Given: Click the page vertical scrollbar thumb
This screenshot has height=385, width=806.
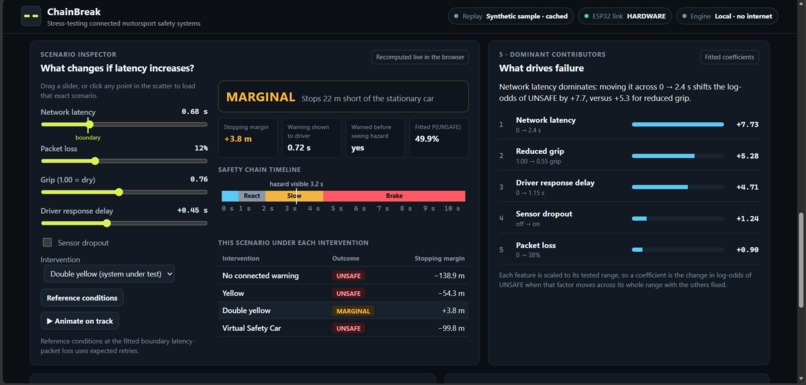Looking at the screenshot, I should pos(801,261).
